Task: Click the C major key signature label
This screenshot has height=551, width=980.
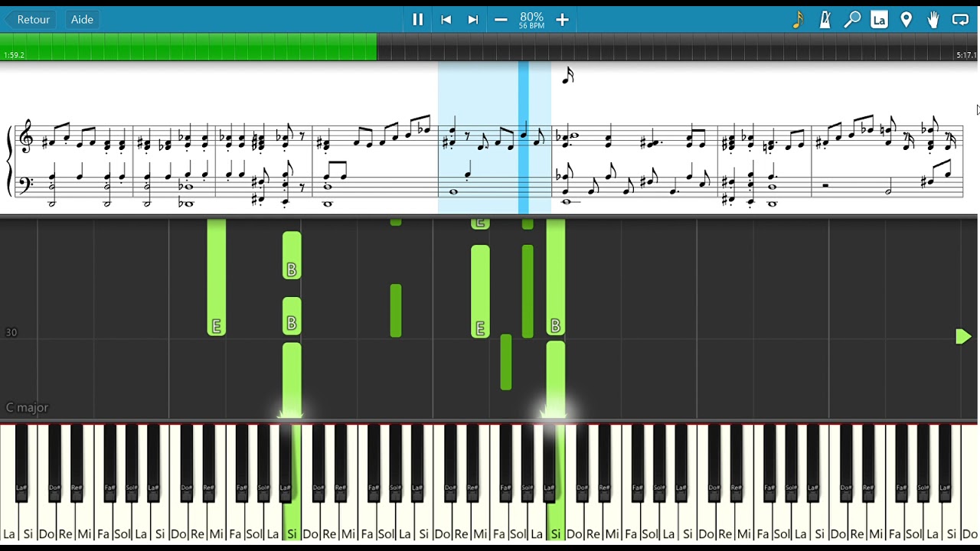Action: point(28,408)
